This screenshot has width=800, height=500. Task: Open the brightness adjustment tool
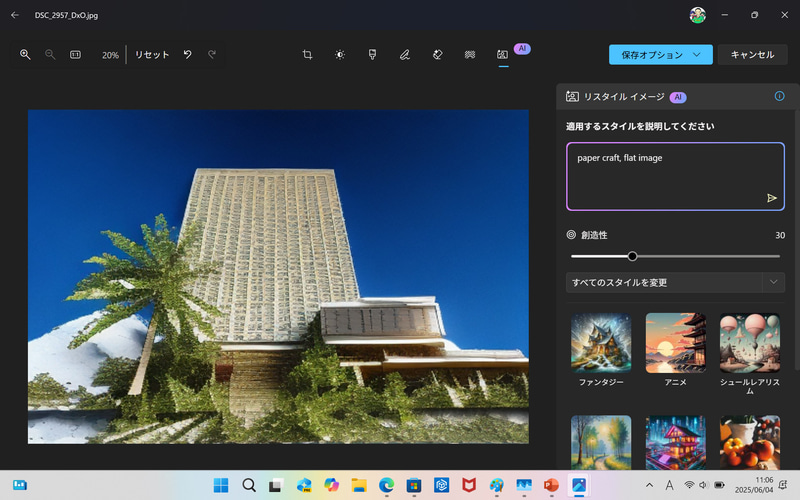pyautogui.click(x=340, y=54)
